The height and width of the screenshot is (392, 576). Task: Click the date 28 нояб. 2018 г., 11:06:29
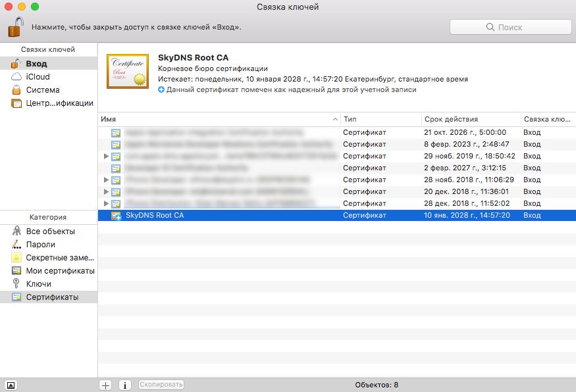469,180
